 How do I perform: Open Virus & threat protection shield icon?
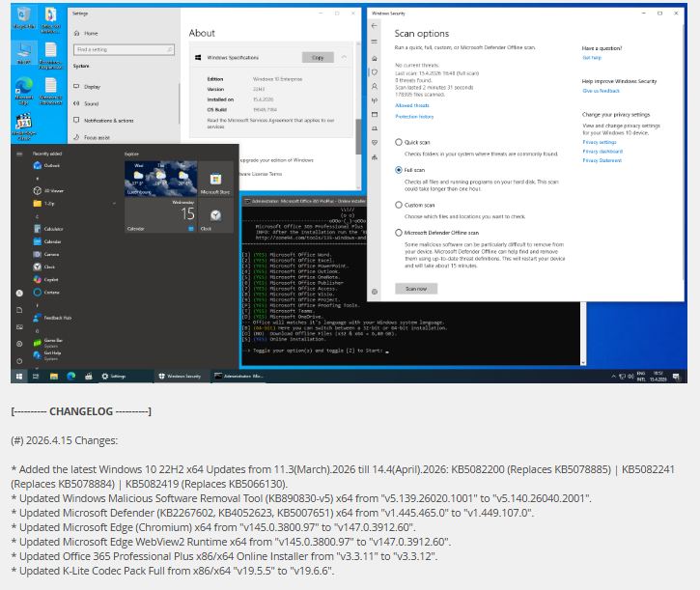tap(374, 72)
